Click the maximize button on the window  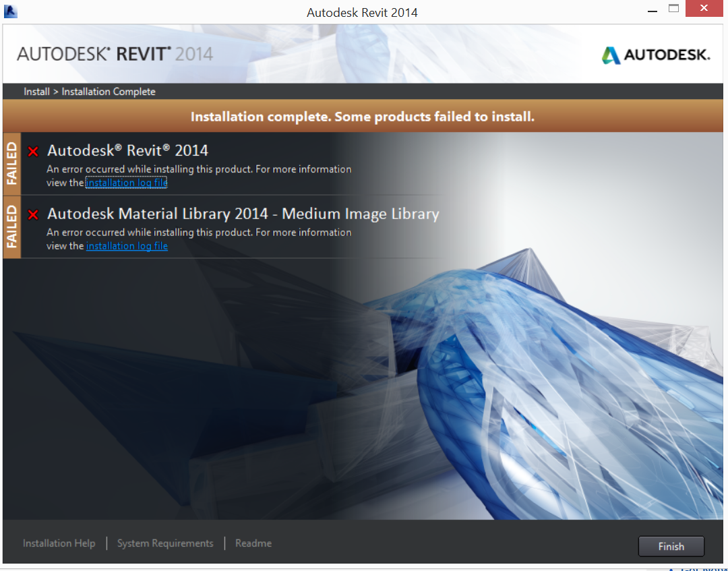coord(673,8)
